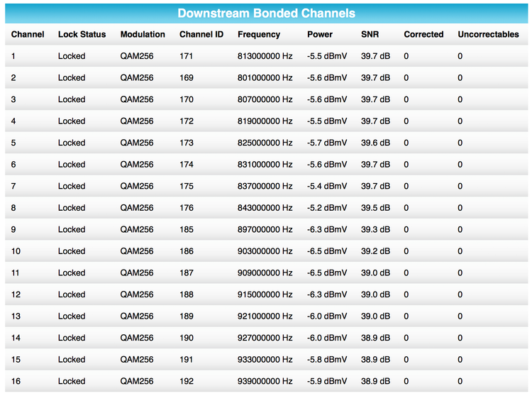Click power value -5.9 dBmV
Viewport: 532px width, 396px height.
tap(327, 381)
